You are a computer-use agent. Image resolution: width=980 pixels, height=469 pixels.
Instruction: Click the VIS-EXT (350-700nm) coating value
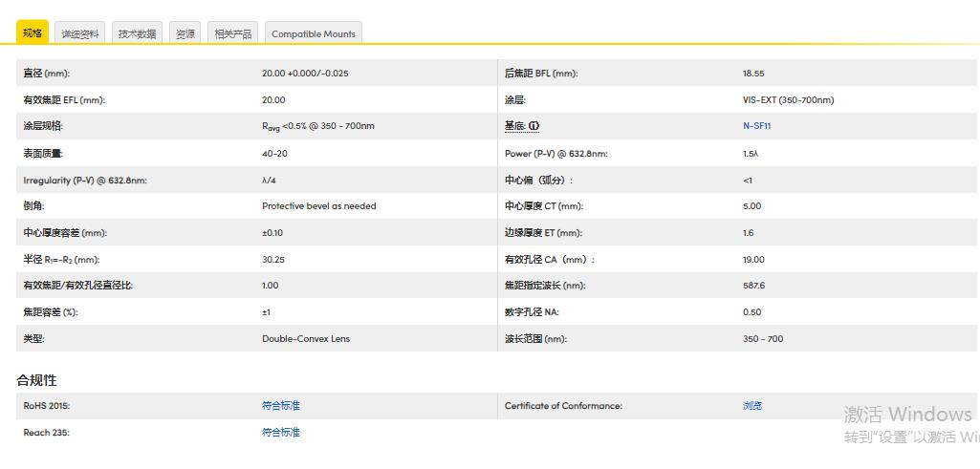pyautogui.click(x=788, y=100)
